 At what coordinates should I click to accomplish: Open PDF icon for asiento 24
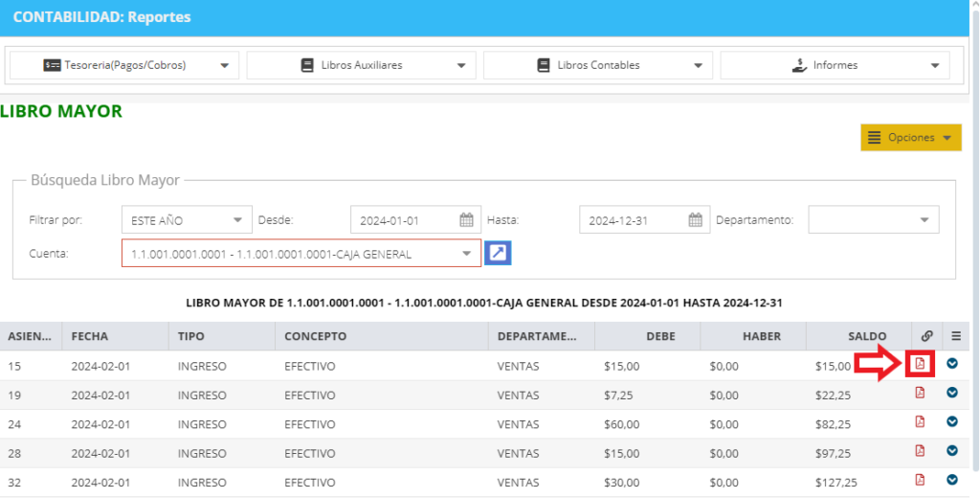coord(920,421)
